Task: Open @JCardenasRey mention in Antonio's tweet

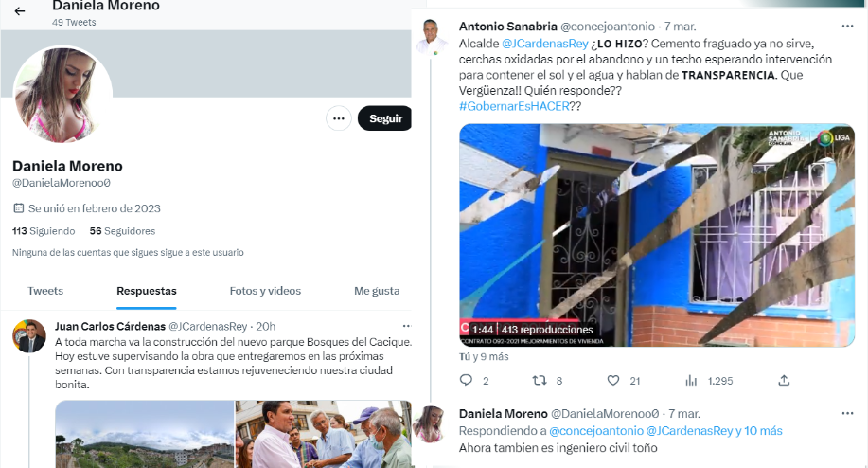Action: click(x=544, y=44)
